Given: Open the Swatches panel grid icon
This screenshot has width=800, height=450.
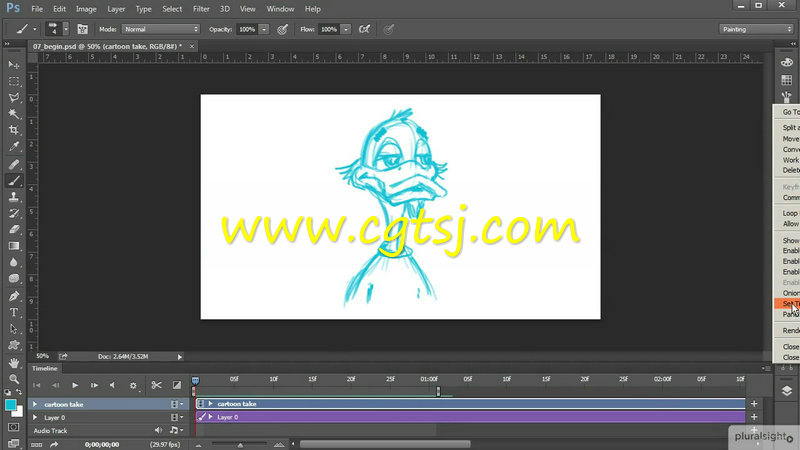Looking at the screenshot, I should [x=786, y=80].
